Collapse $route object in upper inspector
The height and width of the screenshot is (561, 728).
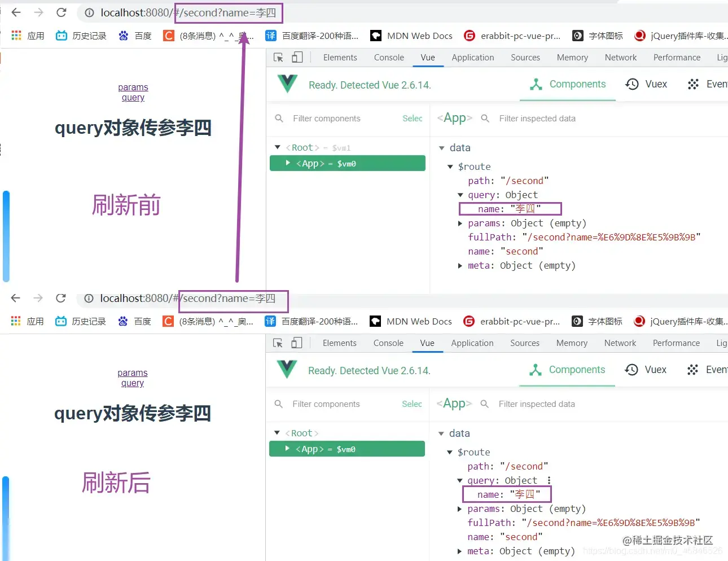tap(450, 167)
